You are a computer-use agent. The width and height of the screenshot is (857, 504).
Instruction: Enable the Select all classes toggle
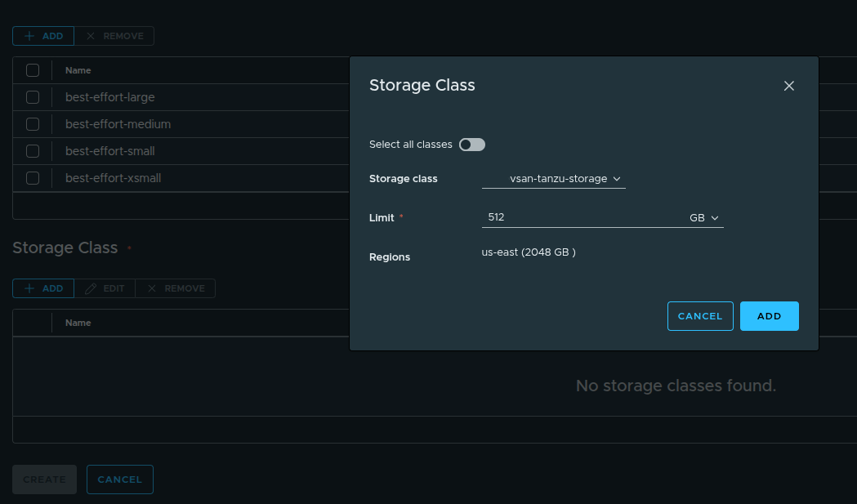coord(471,144)
